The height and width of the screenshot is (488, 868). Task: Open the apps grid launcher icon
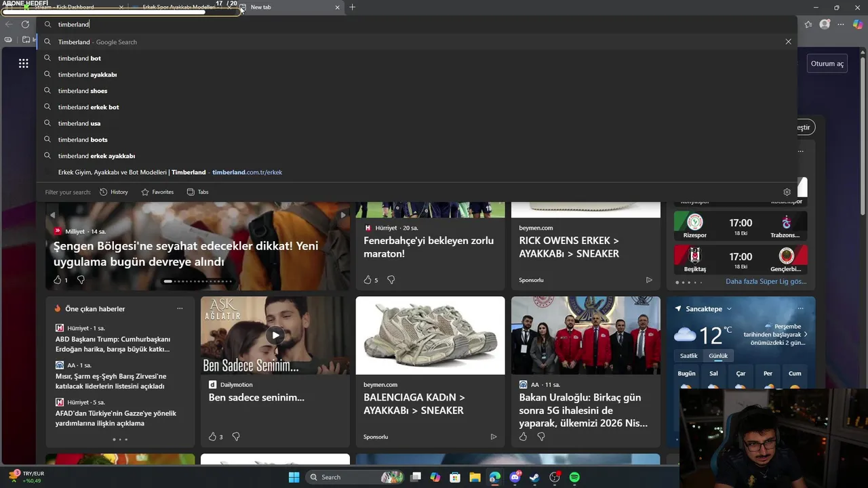[23, 63]
